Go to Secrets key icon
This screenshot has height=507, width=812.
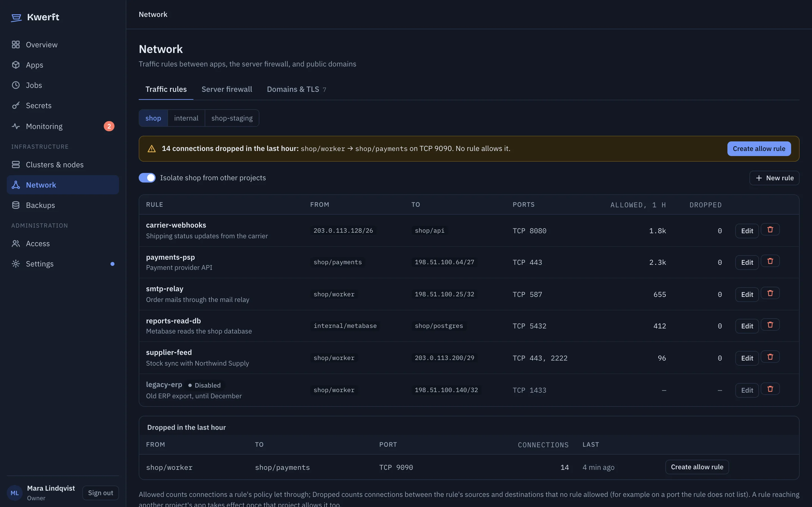tap(16, 106)
